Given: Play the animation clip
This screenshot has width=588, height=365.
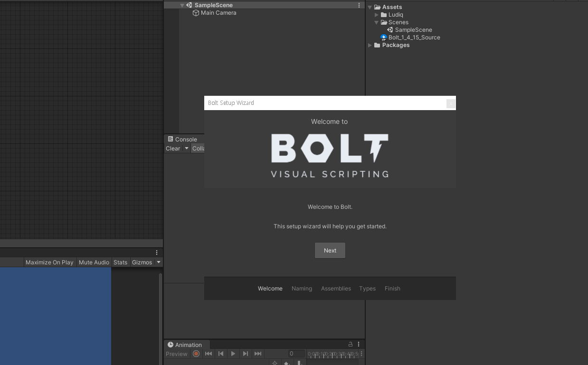Looking at the screenshot, I should point(233,354).
